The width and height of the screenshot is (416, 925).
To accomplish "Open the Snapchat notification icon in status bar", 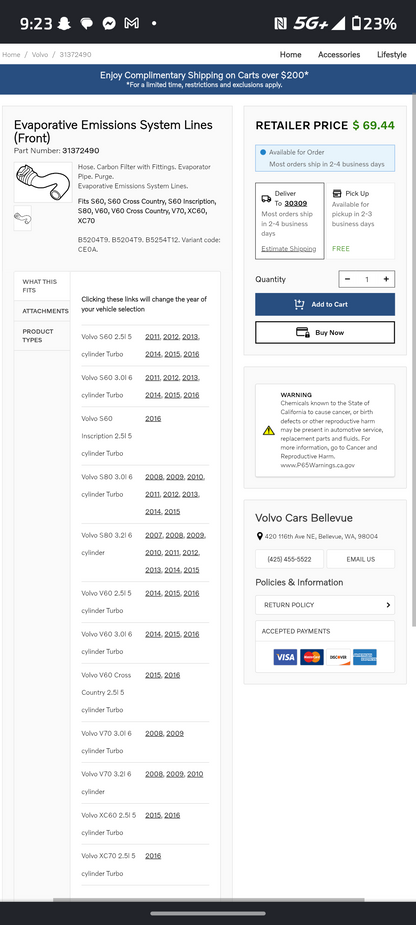I will (63, 24).
